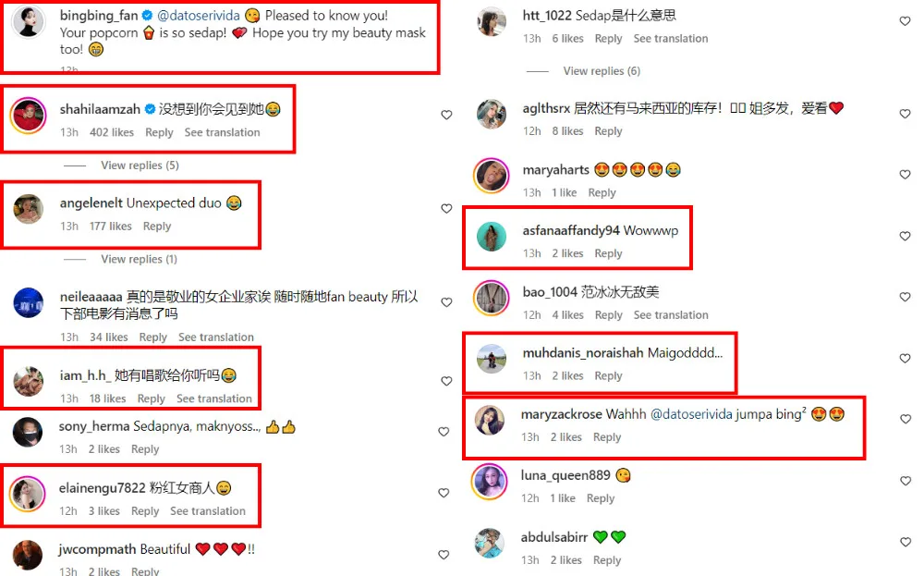
Task: Heart the bao_1004 comment
Action: pos(906,297)
